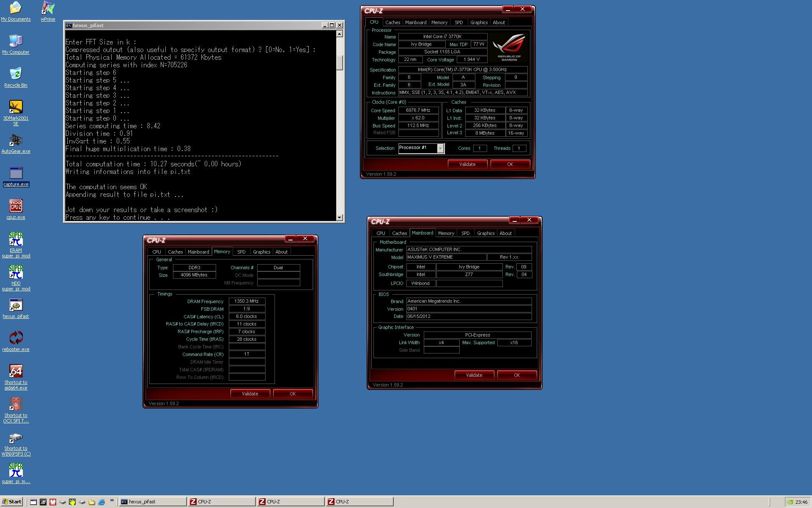Screen dimensions: 812x508
Task: Click OK in the CPU-Z motherboard window
Action: pyautogui.click(x=517, y=375)
